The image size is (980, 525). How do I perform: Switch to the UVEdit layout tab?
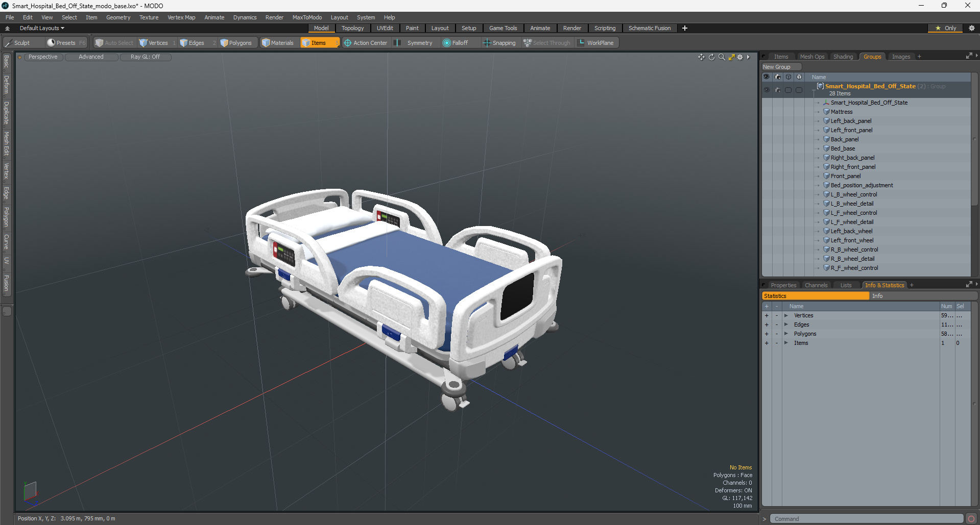tap(385, 28)
